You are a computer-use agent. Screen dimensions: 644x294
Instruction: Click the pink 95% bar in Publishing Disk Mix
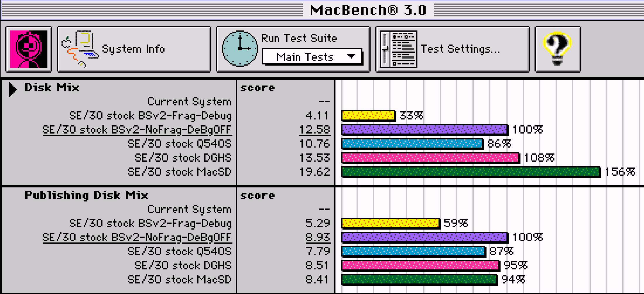click(421, 266)
